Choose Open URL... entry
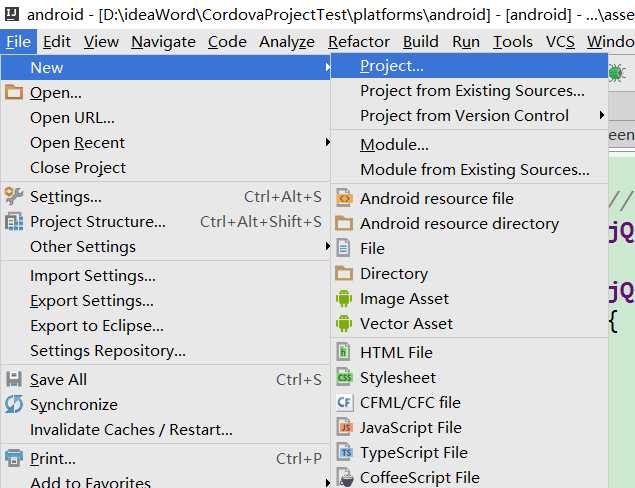The image size is (635, 488). 165,117
